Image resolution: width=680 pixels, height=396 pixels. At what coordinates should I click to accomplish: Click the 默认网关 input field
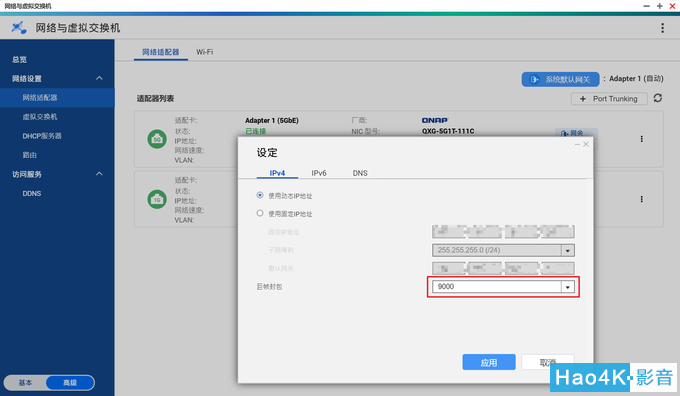(x=503, y=268)
